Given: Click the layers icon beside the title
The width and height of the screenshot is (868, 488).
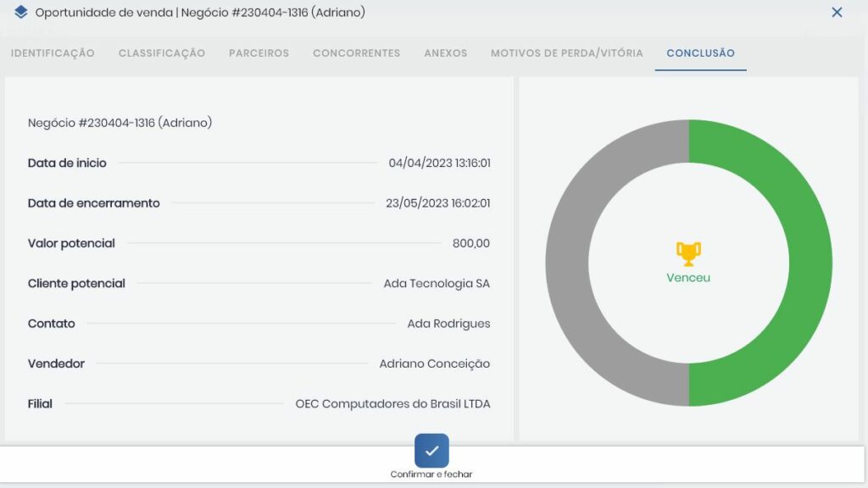Looking at the screenshot, I should 21,13.
